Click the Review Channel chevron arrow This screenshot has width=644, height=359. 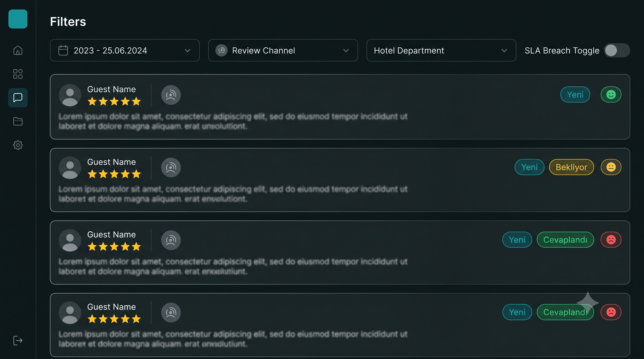[x=346, y=51]
